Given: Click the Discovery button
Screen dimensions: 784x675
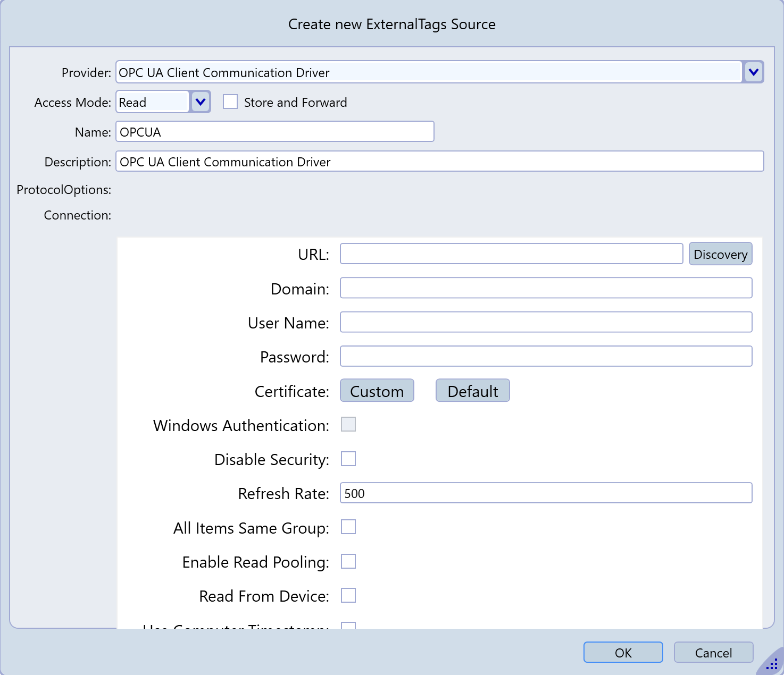Looking at the screenshot, I should [720, 254].
